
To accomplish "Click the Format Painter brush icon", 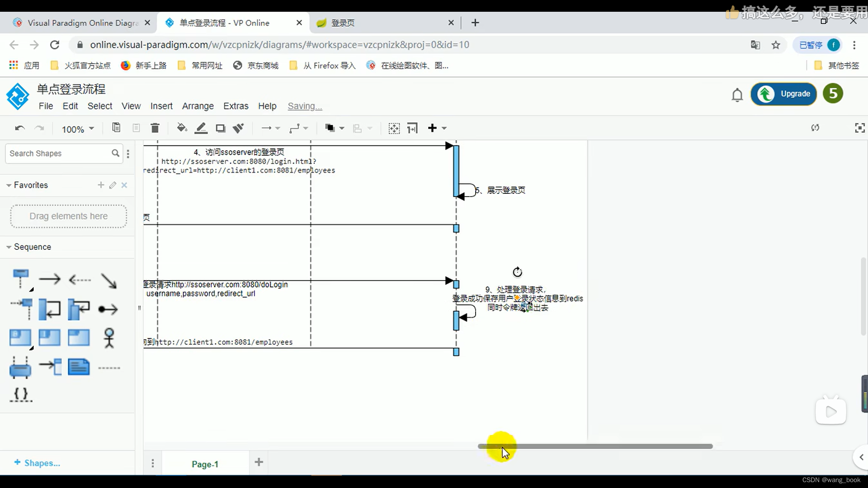I will (x=238, y=128).
